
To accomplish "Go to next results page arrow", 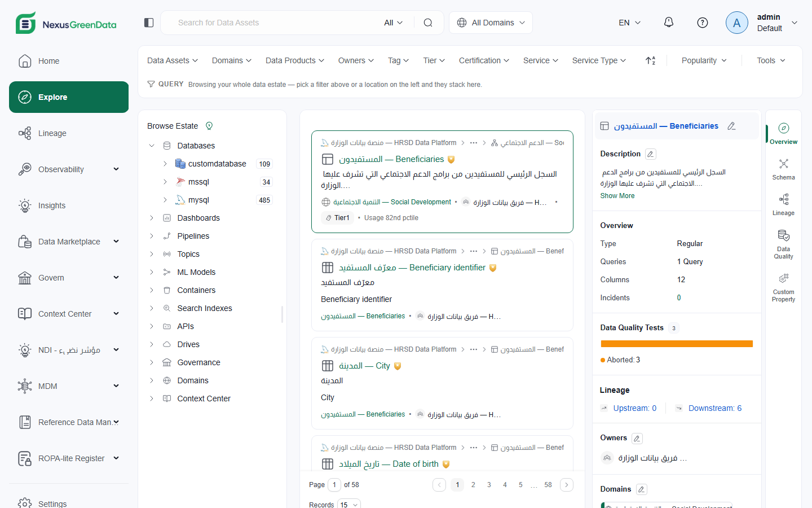I will point(567,485).
